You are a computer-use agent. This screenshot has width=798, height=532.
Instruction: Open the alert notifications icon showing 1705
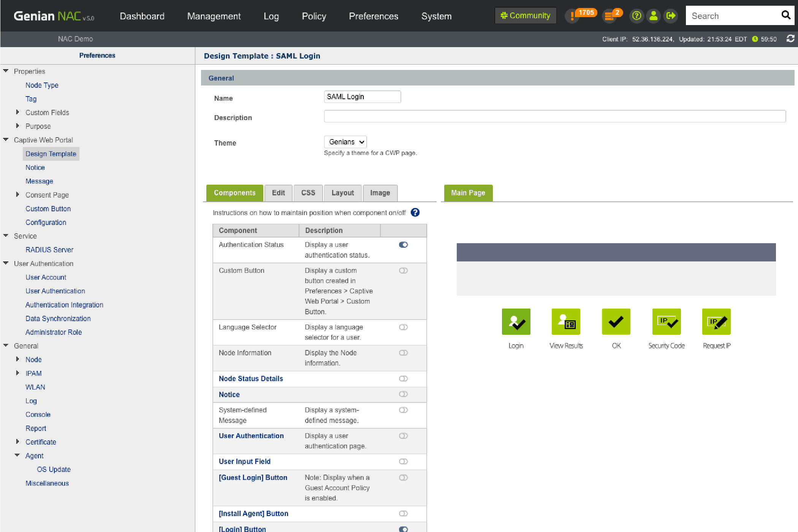[x=572, y=16]
